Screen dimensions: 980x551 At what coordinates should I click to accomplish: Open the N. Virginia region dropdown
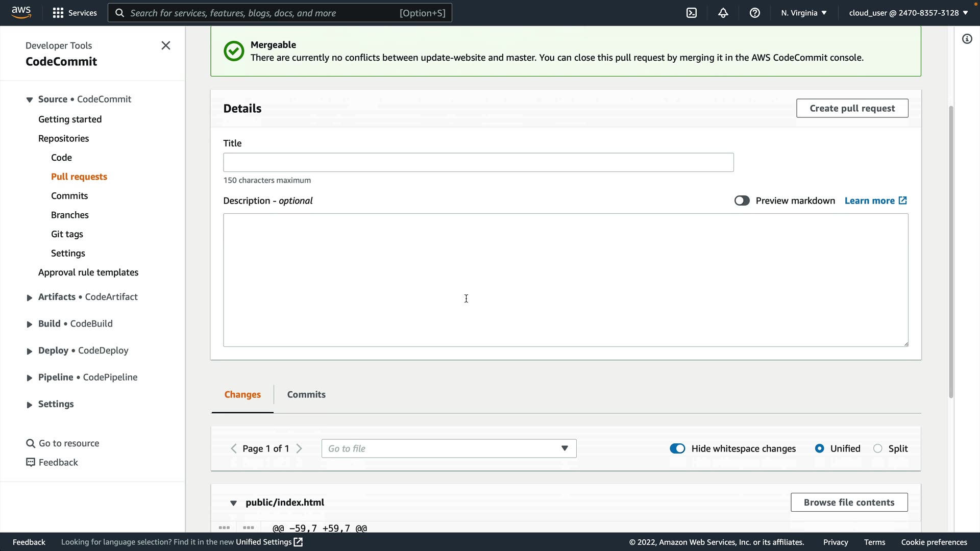coord(803,13)
